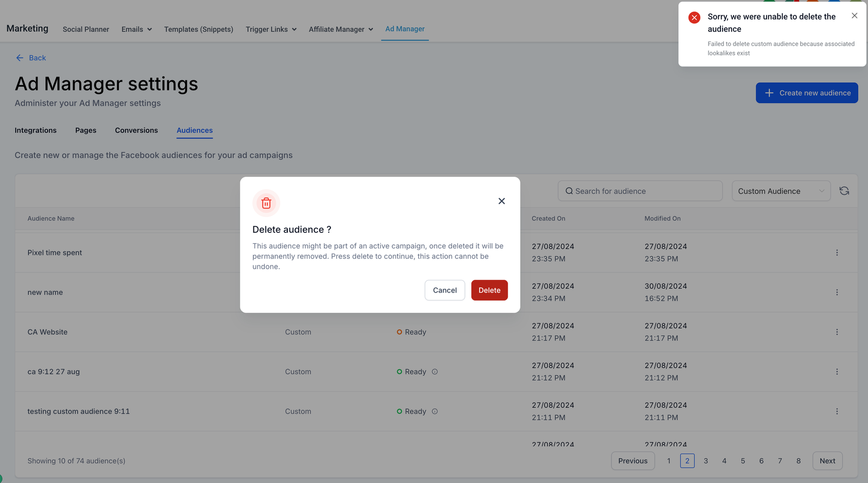Click the Search for audience field
The width and height of the screenshot is (868, 483).
point(640,191)
